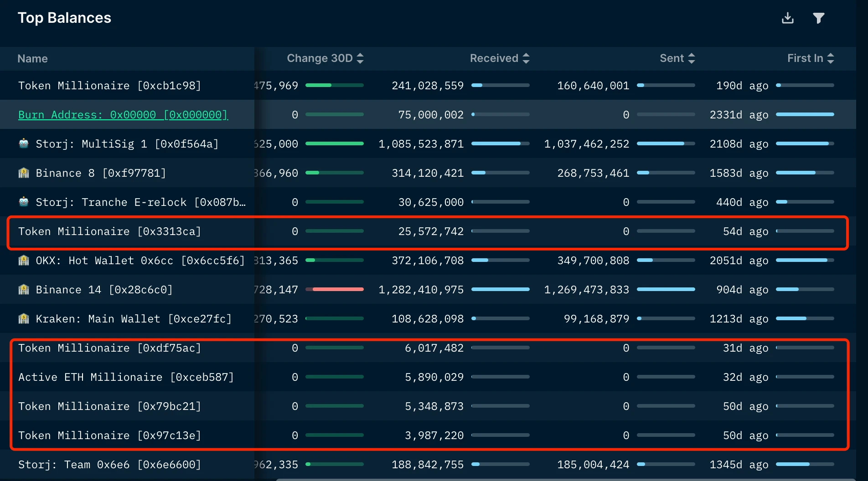Click the Storj: MultiSig 1 robot icon
Viewport: 868px width, 481px height.
click(24, 143)
